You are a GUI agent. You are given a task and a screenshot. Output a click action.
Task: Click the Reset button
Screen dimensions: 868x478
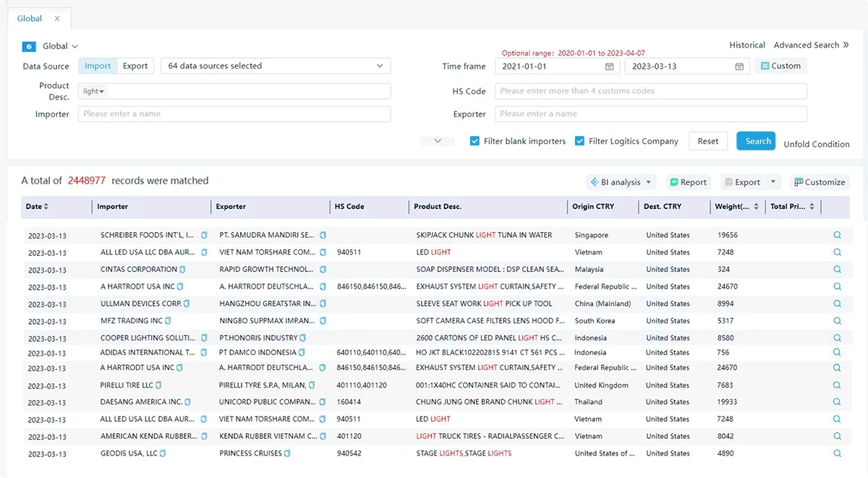tap(708, 141)
